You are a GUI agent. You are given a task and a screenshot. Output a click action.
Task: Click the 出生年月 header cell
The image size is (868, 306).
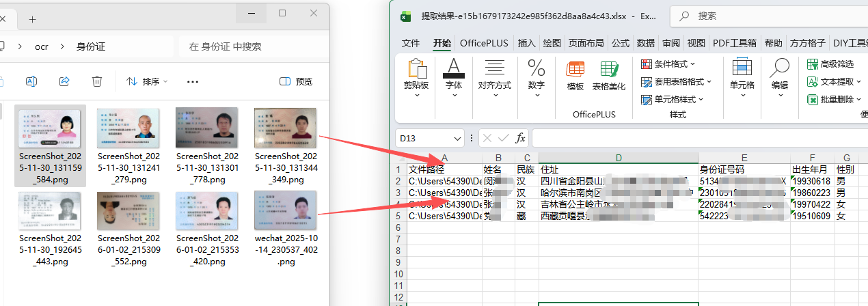(813, 169)
